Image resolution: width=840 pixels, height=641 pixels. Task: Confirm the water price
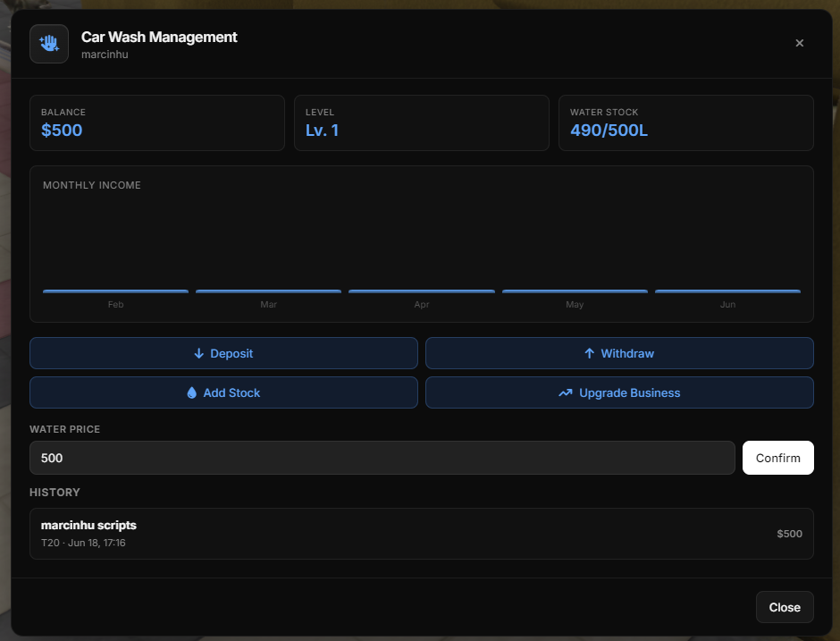pos(777,458)
